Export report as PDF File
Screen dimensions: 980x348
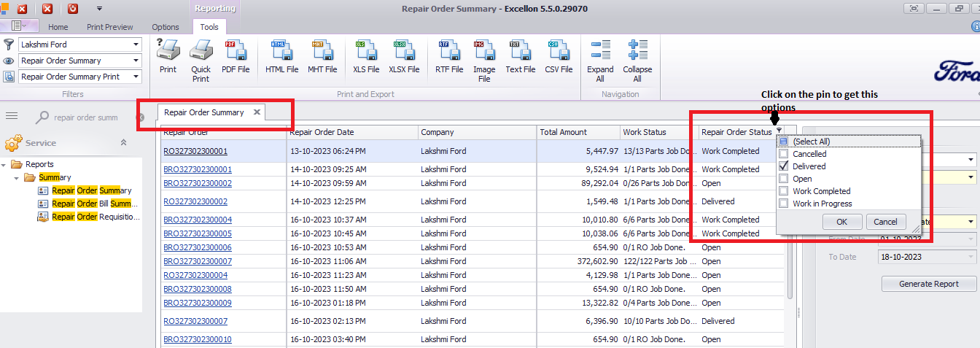(236, 56)
